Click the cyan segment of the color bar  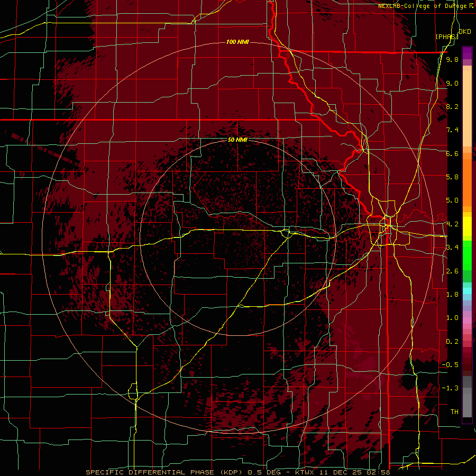[467, 291]
